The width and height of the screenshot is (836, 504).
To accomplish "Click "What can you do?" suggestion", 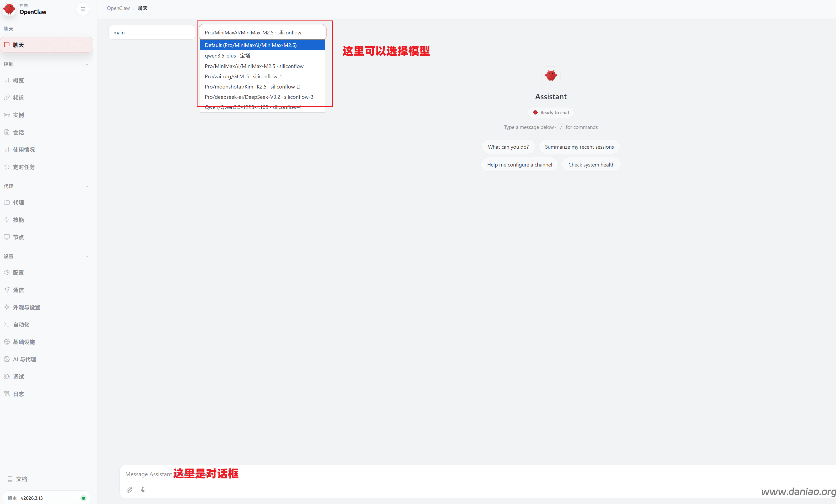I will coord(508,147).
